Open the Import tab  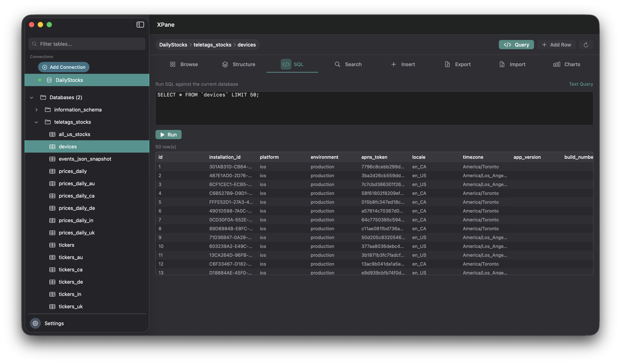[512, 65]
